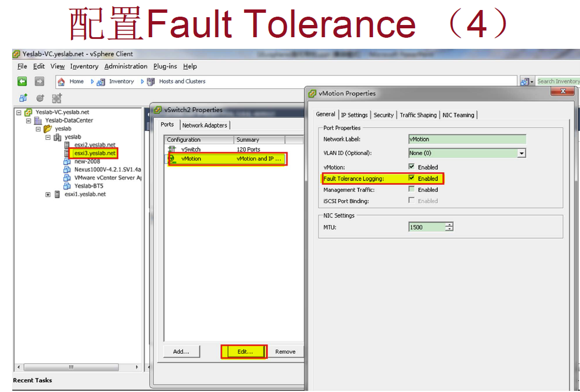Click the second icon in the inventory toolbar

pyautogui.click(x=40, y=98)
